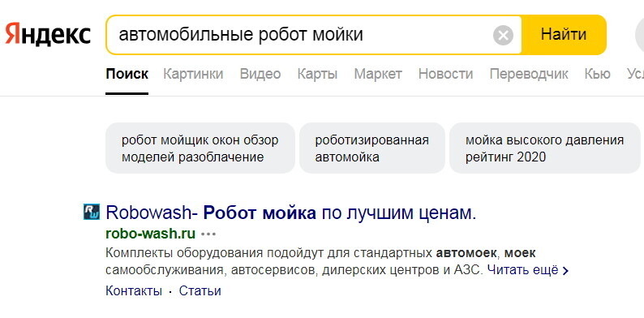
Task: Go to the Новости tab
Action: 445,74
